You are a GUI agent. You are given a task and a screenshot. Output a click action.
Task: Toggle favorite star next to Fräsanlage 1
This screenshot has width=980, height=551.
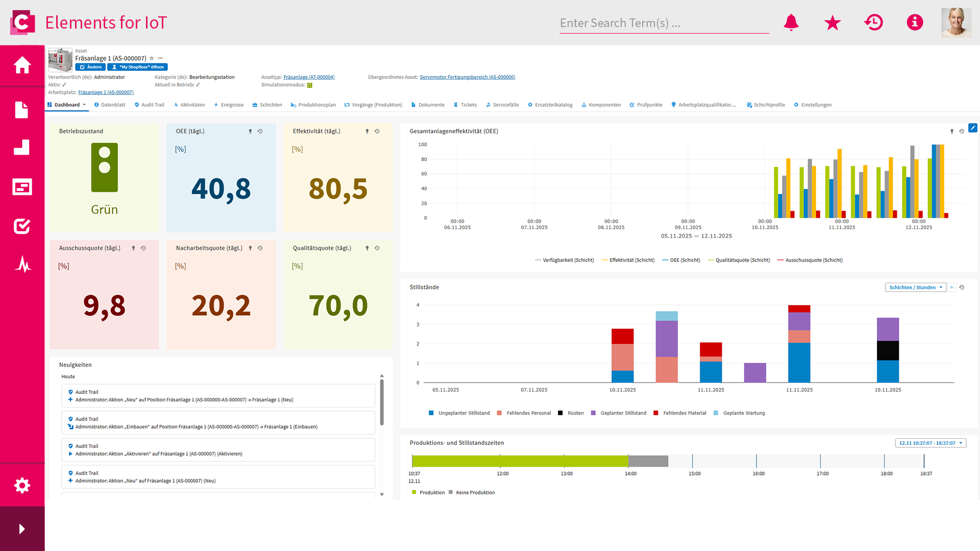click(x=152, y=58)
